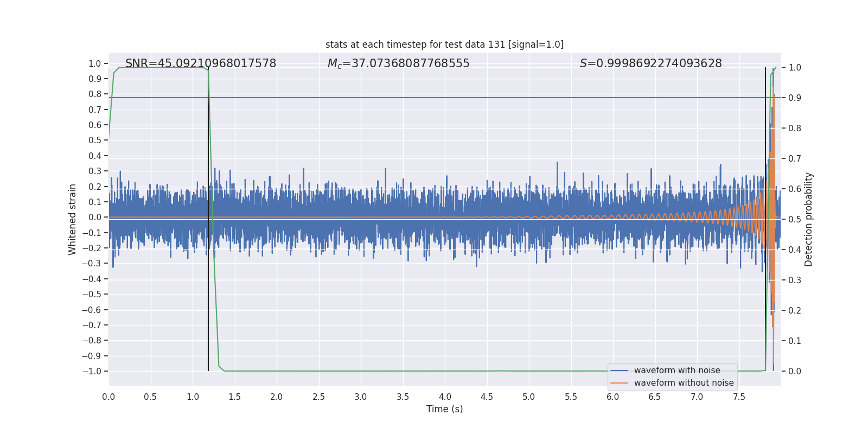Click tick 0.7 on the Whitened strain axis
This screenshot has width=868, height=434.
tap(95, 110)
